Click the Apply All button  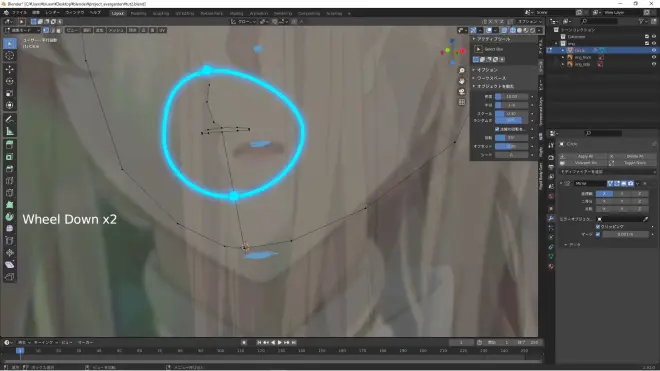(x=585, y=156)
